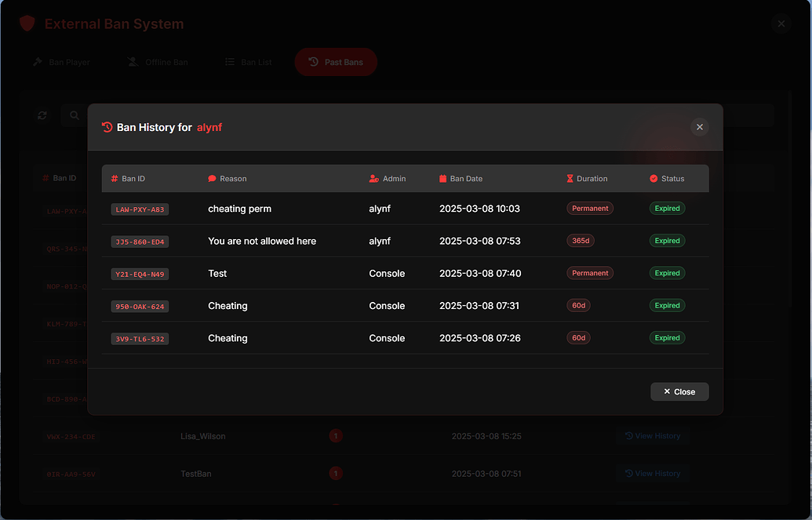This screenshot has width=812, height=520.
Task: Switch to the Ban Player tab
Action: (x=61, y=62)
